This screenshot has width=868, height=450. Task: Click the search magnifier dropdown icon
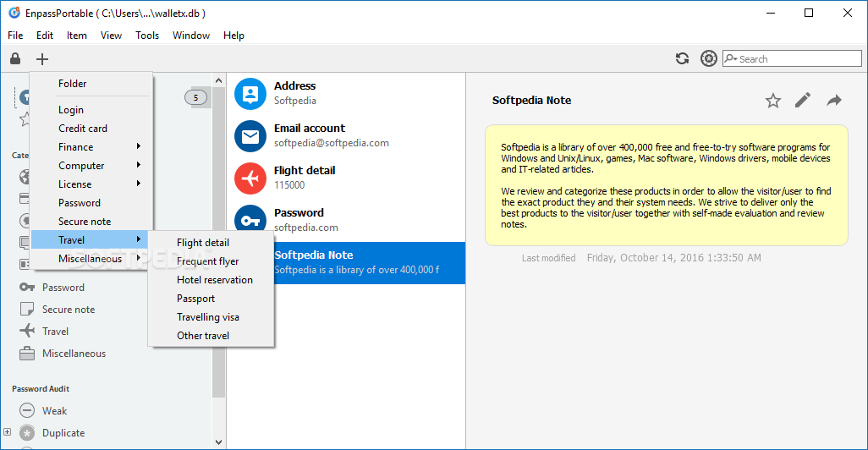731,58
